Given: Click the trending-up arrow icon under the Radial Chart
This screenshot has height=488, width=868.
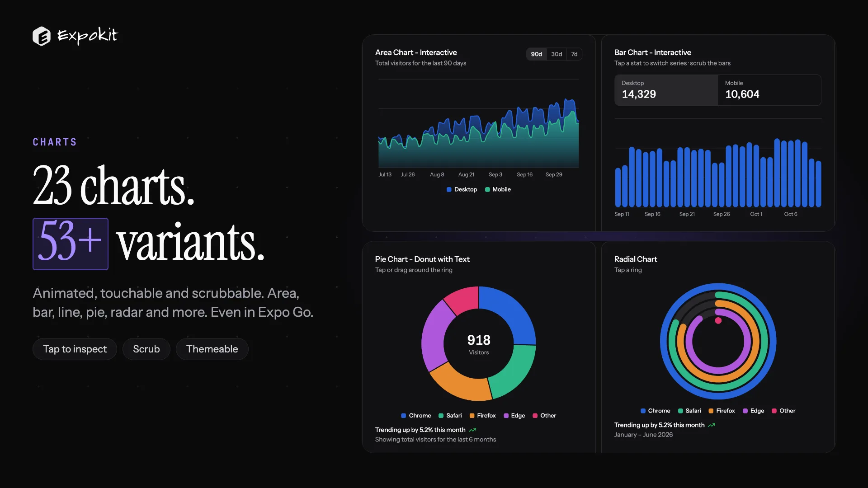Looking at the screenshot, I should pos(712,425).
